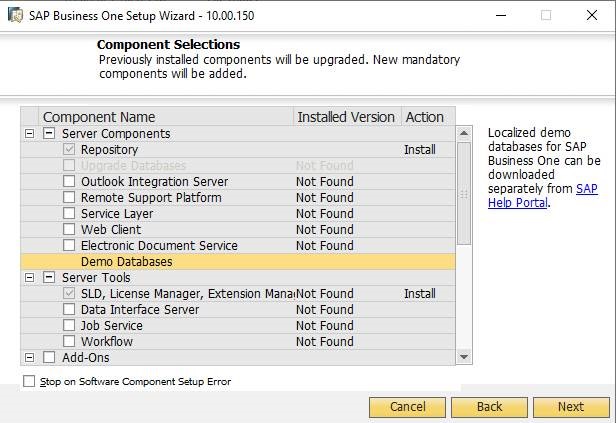The height and width of the screenshot is (423, 616).
Task: Enable Stop on Software Component Setup Error
Action: click(x=29, y=381)
